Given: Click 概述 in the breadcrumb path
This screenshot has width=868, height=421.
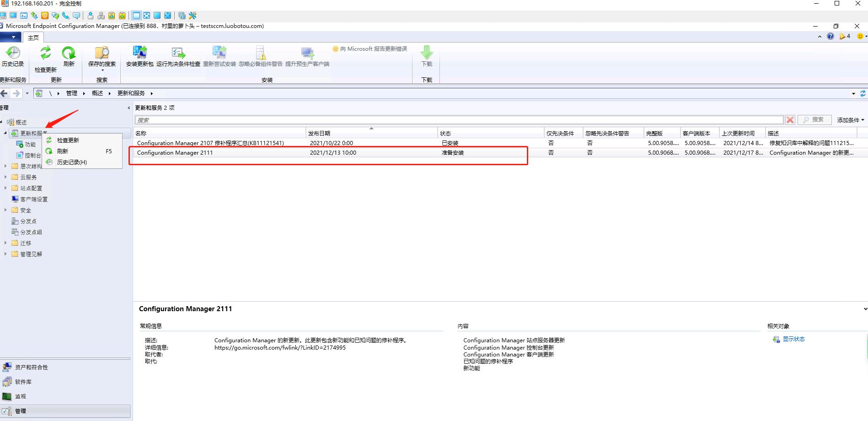Looking at the screenshot, I should click(97, 93).
